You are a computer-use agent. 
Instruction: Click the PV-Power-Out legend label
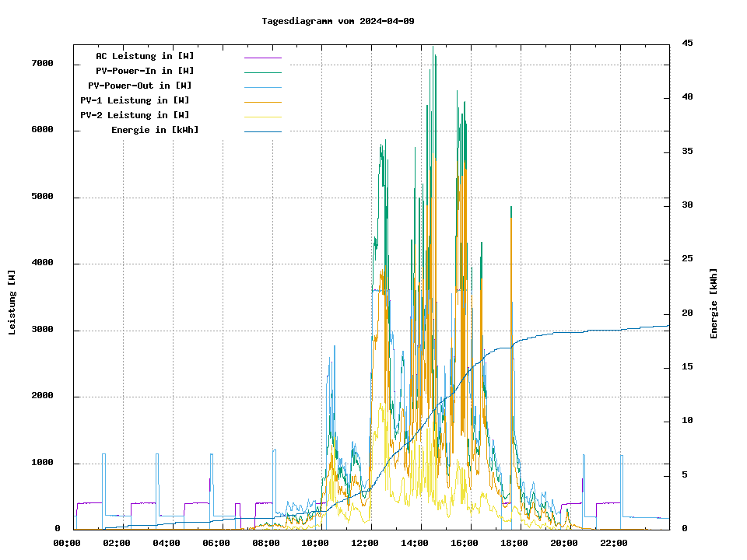(139, 86)
